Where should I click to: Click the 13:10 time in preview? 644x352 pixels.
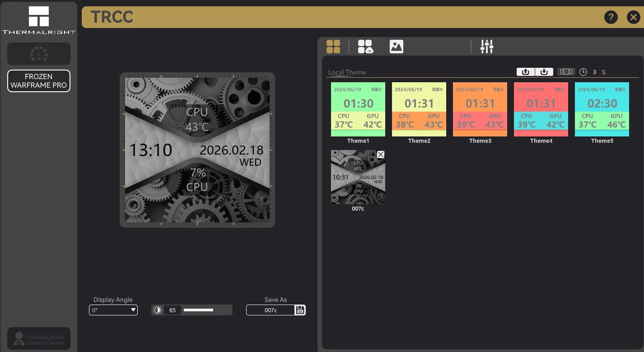[151, 150]
